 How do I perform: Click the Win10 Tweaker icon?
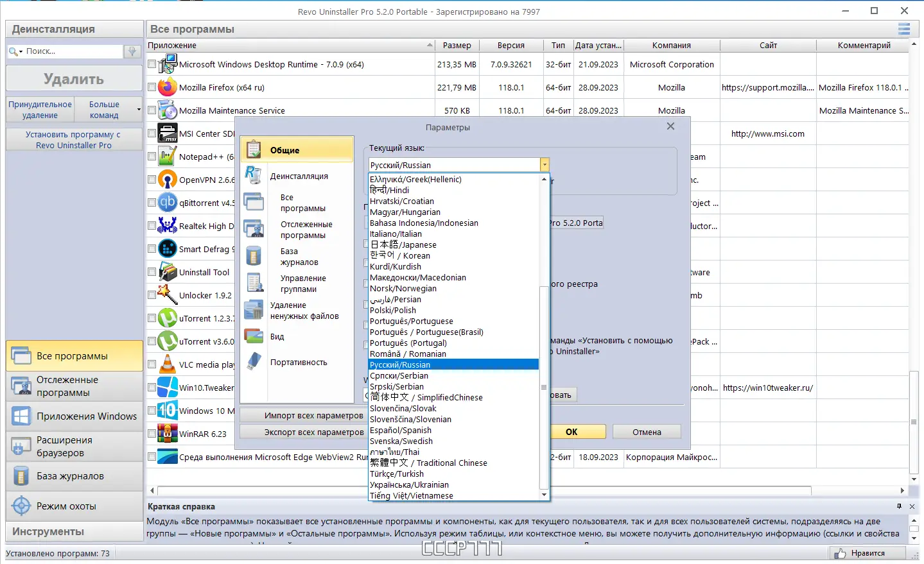pyautogui.click(x=168, y=388)
